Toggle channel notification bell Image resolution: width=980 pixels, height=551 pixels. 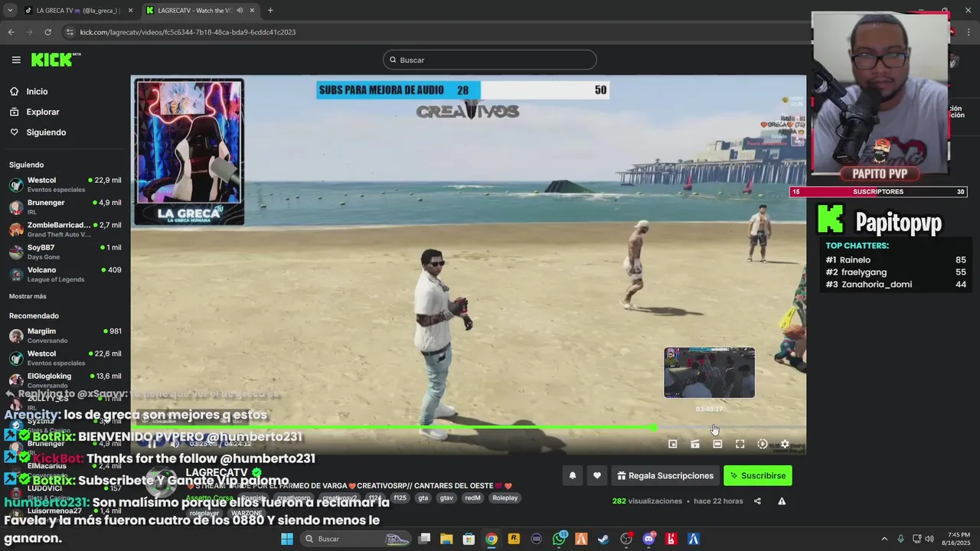572,476
